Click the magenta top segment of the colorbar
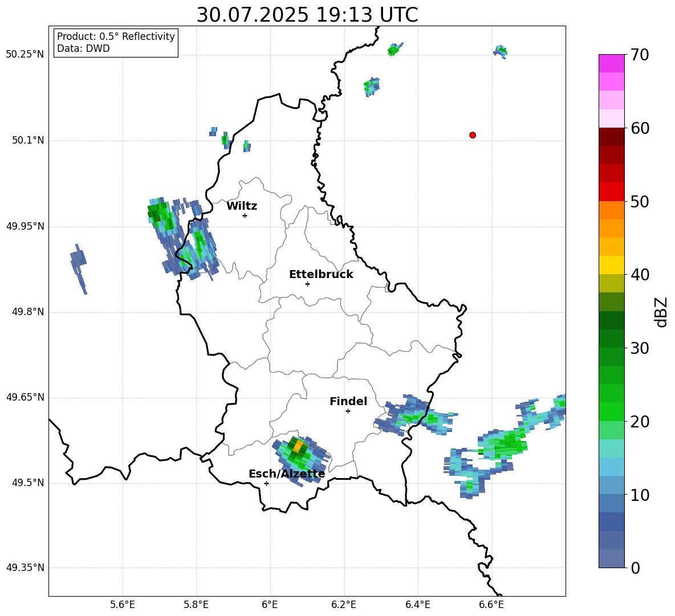 pyautogui.click(x=611, y=63)
